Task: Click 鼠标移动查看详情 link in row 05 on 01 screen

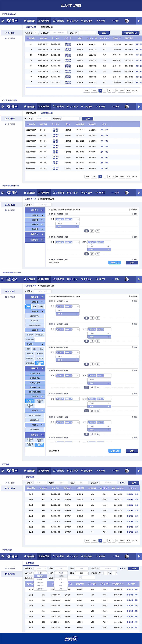Action: coord(68,66)
